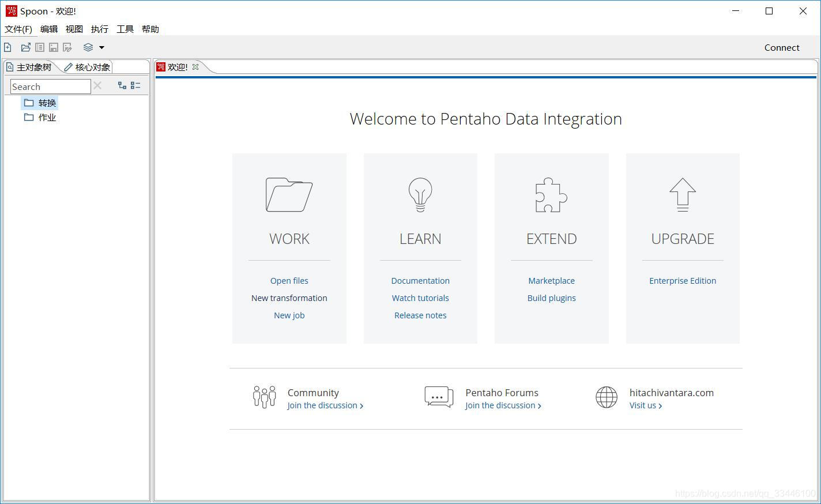The image size is (821, 504).
Task: Focus the Search input field
Action: (x=51, y=86)
